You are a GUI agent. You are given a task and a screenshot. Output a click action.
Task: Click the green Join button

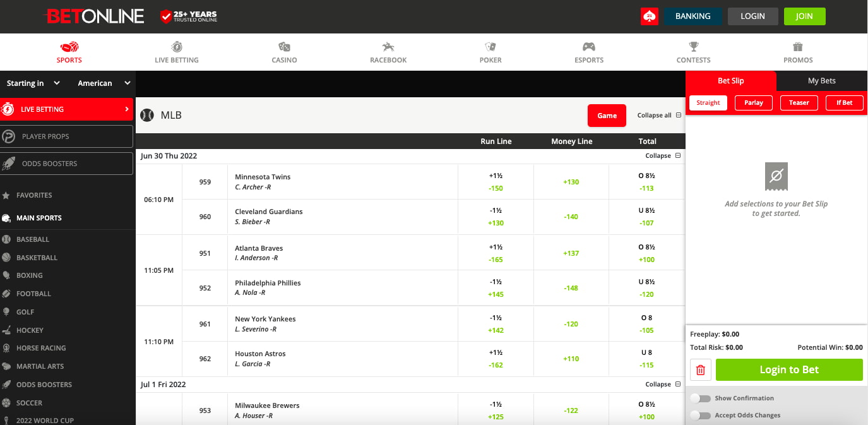[804, 16]
